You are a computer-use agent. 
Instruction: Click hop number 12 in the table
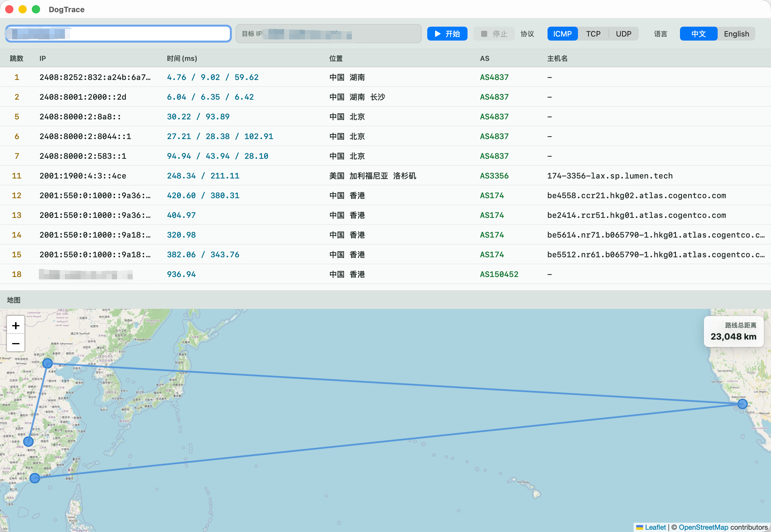tap(17, 195)
